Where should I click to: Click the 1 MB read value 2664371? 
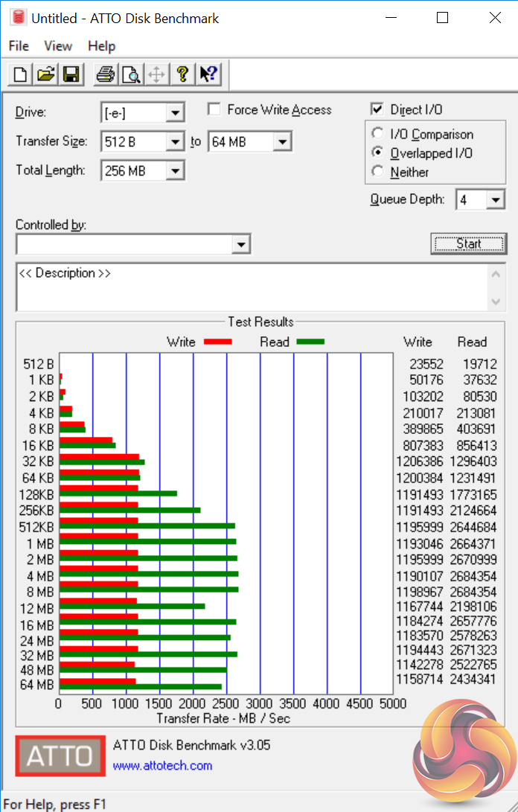tap(473, 544)
